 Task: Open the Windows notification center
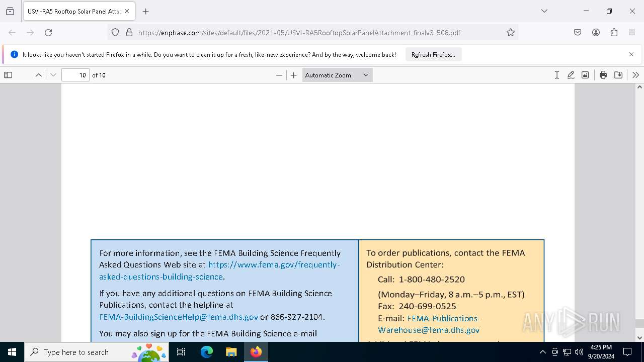[627, 352]
